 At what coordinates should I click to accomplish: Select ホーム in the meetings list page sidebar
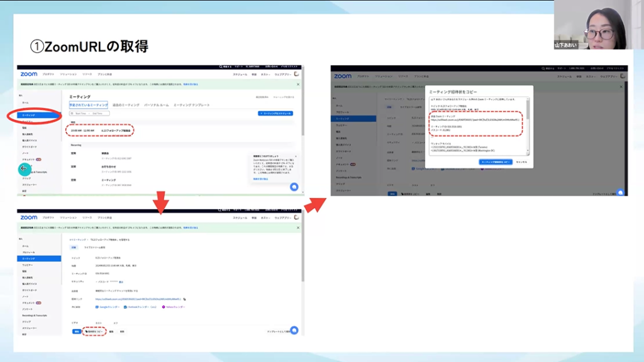(25, 102)
